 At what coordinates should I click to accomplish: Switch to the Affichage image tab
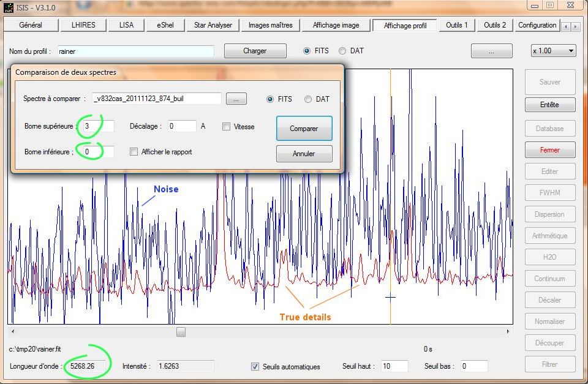pos(336,25)
